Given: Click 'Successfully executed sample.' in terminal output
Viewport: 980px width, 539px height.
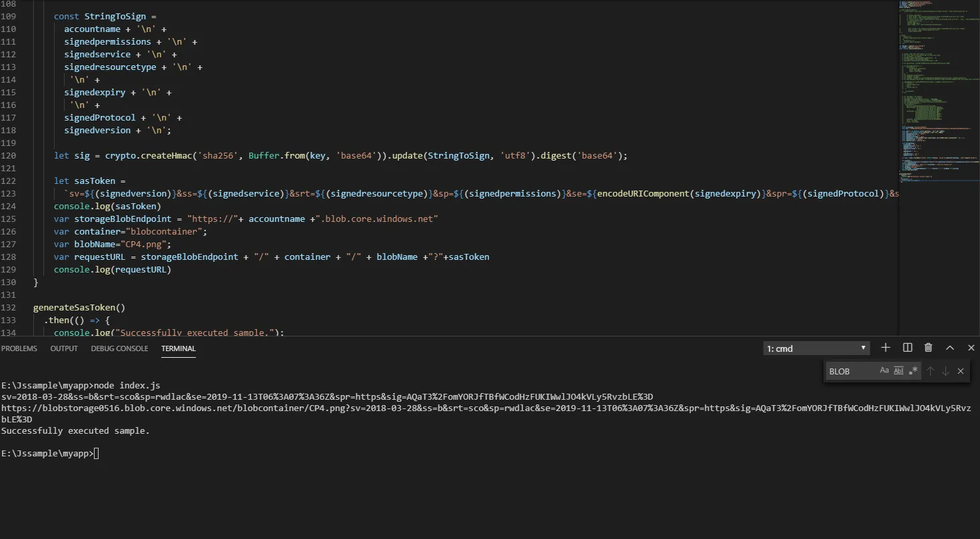Looking at the screenshot, I should tap(75, 431).
